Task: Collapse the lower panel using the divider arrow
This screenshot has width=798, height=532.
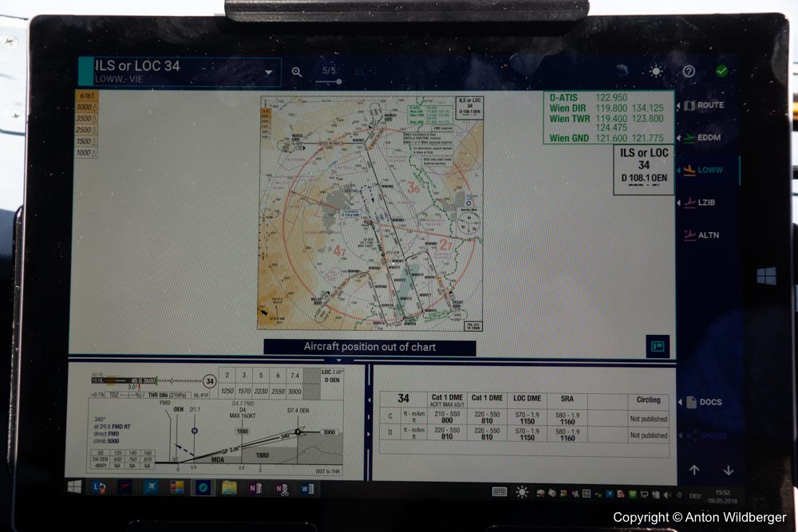Action: tap(339, 360)
